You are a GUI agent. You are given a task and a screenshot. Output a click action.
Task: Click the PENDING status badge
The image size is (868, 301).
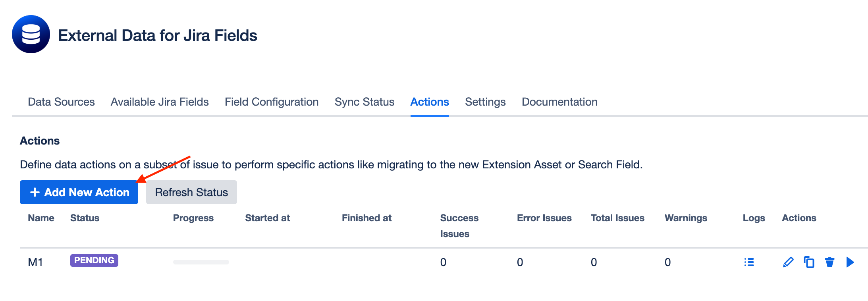(x=94, y=260)
